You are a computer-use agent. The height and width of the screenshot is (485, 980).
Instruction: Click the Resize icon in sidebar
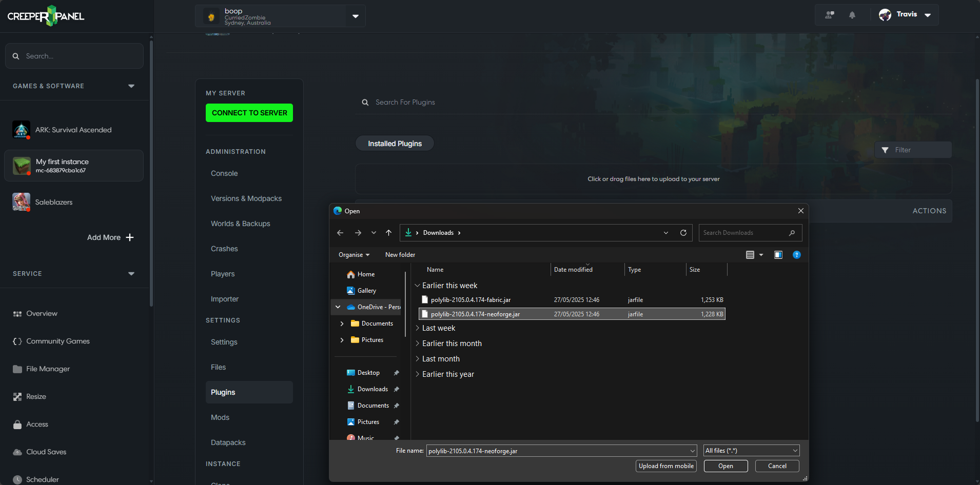tap(17, 397)
